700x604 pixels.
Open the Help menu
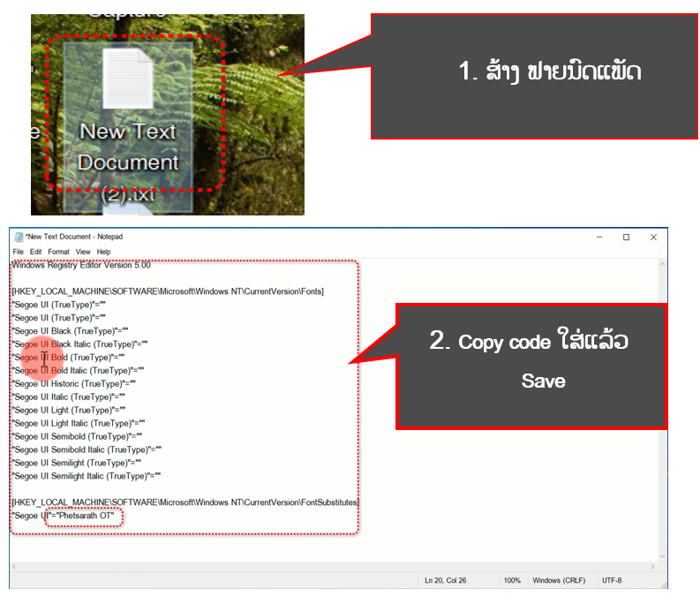tap(103, 252)
